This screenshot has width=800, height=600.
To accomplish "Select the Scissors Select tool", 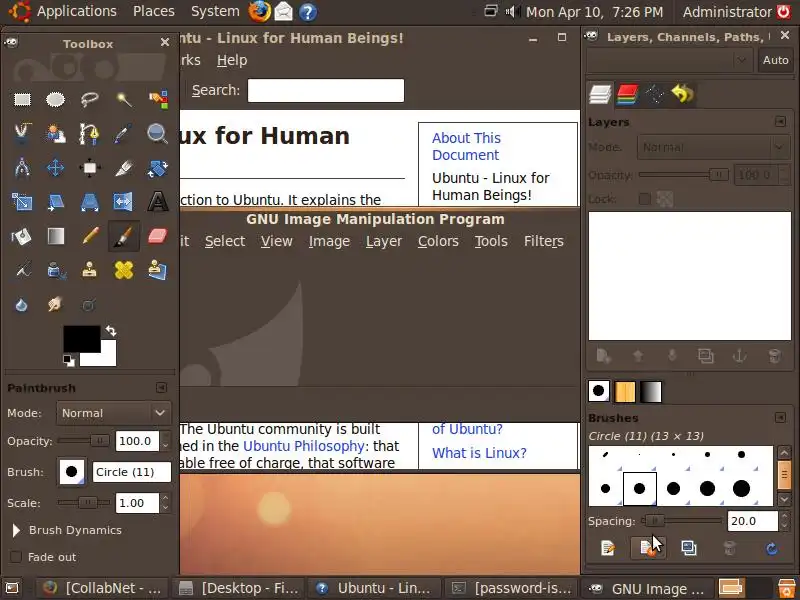I will coord(22,134).
